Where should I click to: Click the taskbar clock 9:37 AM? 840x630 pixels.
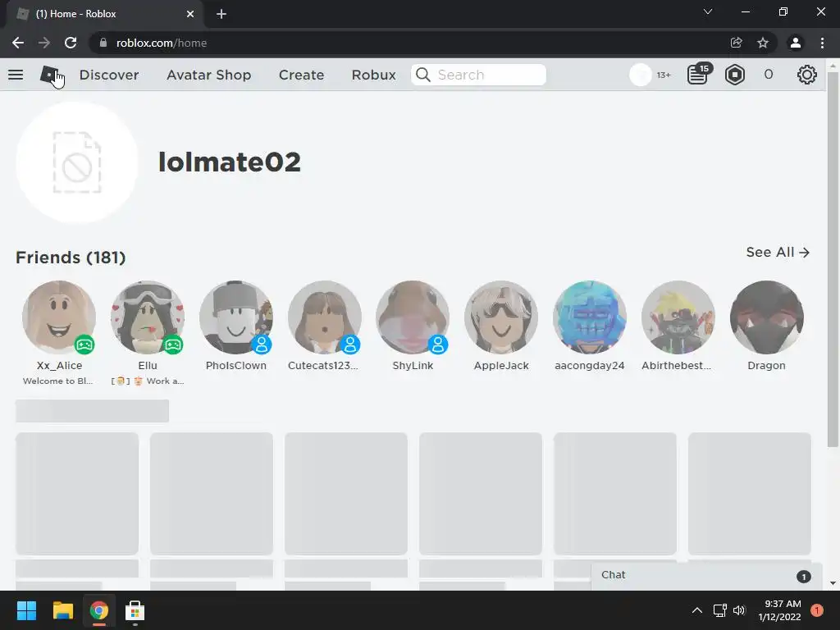click(782, 604)
